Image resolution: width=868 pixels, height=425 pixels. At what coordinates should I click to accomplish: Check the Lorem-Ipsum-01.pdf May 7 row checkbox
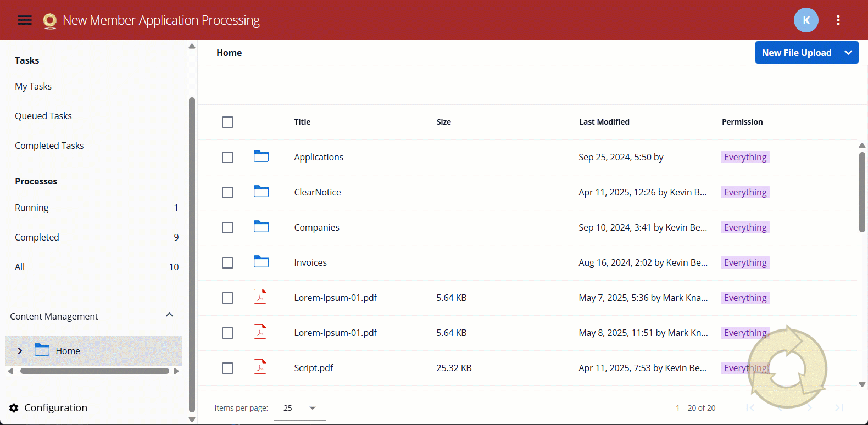point(227,298)
